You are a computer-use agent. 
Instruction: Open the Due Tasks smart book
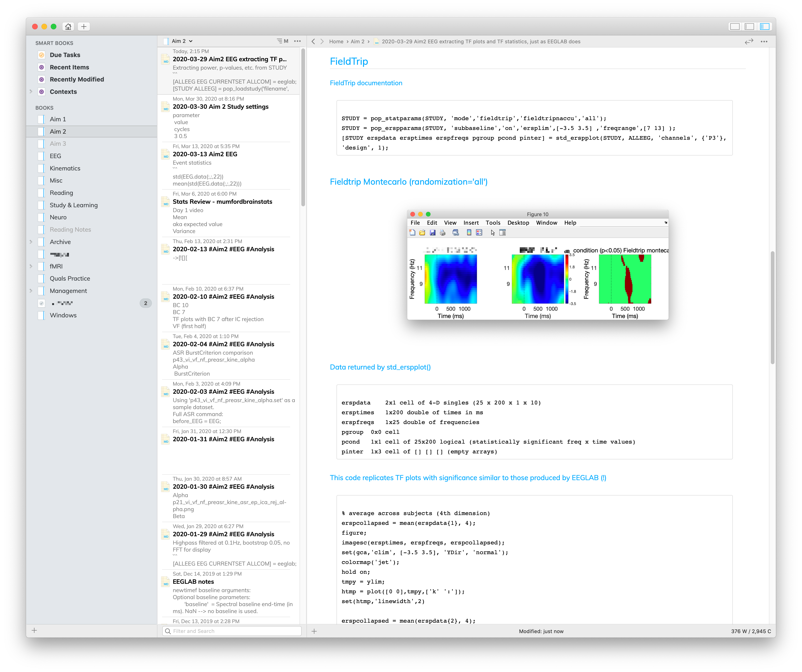point(65,55)
